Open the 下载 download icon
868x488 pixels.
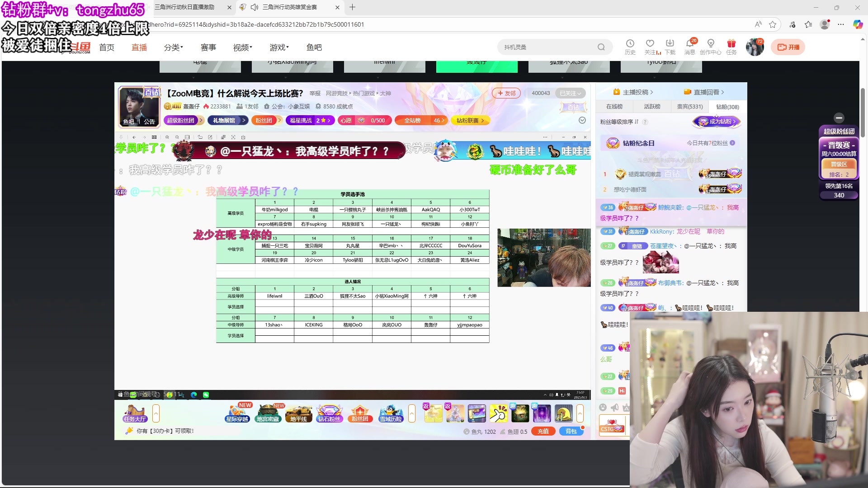[670, 47]
